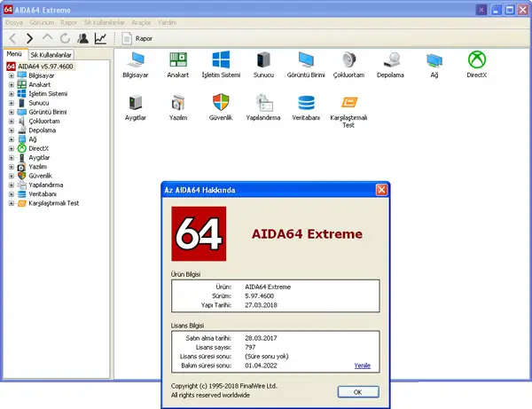Click the back navigation arrow
This screenshot has height=409, width=532.
coord(12,38)
